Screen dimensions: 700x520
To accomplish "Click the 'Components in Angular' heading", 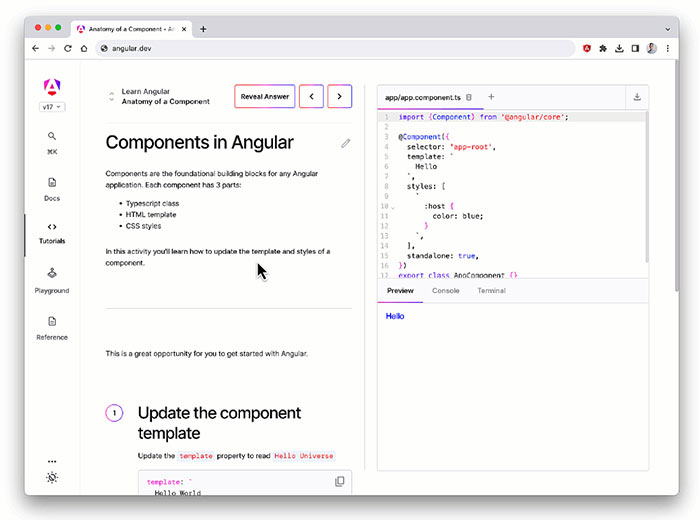I will point(200,143).
